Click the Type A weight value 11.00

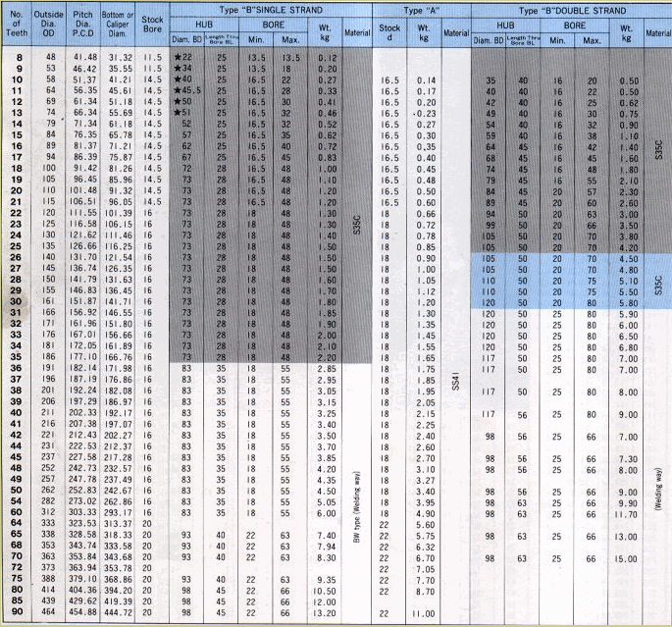tap(424, 611)
